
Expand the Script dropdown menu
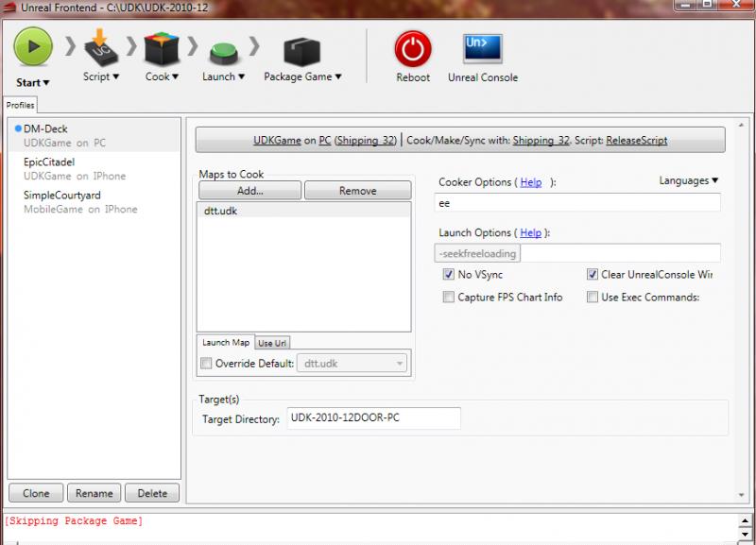[x=115, y=77]
